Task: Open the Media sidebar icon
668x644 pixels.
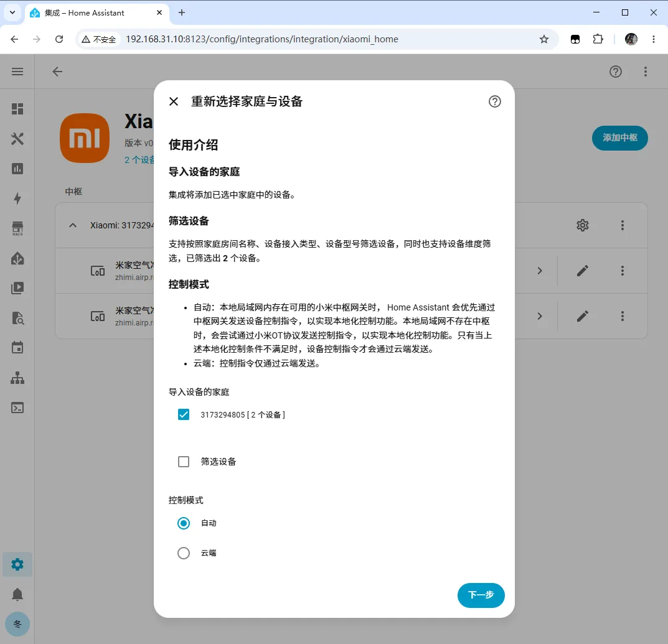Action: click(17, 288)
